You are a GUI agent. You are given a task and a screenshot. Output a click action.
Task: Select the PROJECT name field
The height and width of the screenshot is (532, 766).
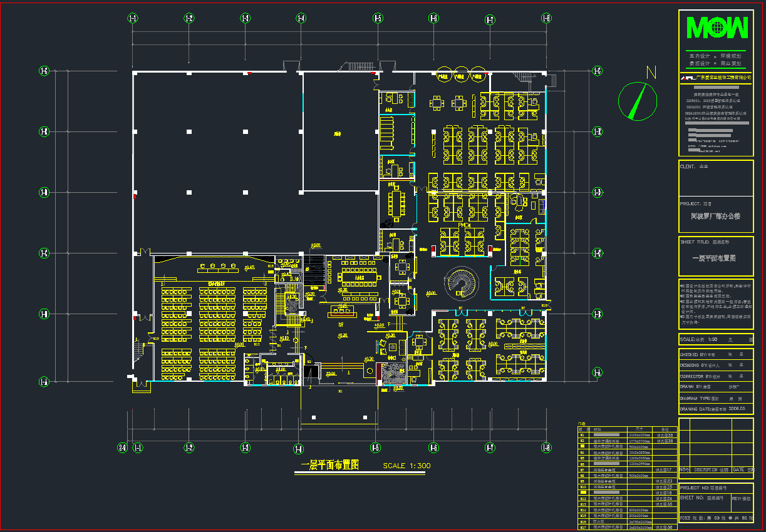tap(716, 215)
